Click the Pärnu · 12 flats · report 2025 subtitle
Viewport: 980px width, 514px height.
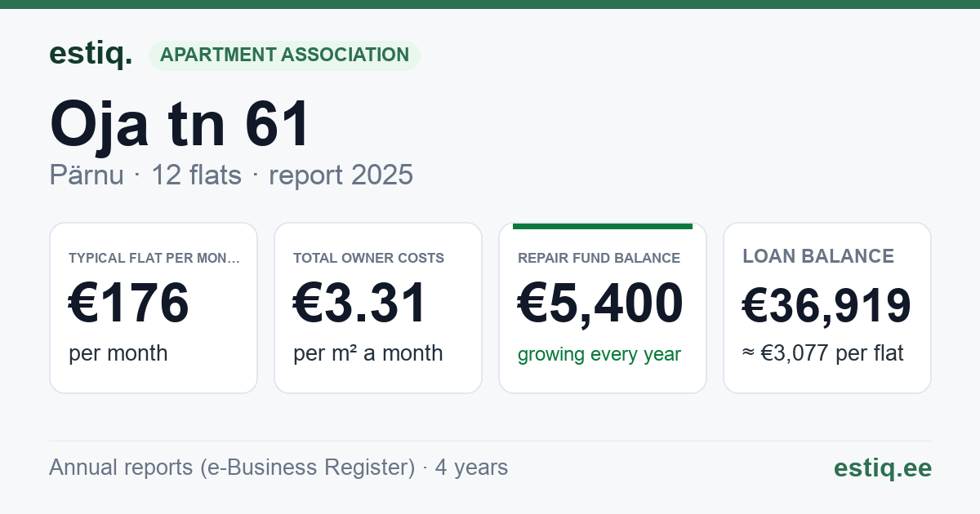click(x=231, y=175)
